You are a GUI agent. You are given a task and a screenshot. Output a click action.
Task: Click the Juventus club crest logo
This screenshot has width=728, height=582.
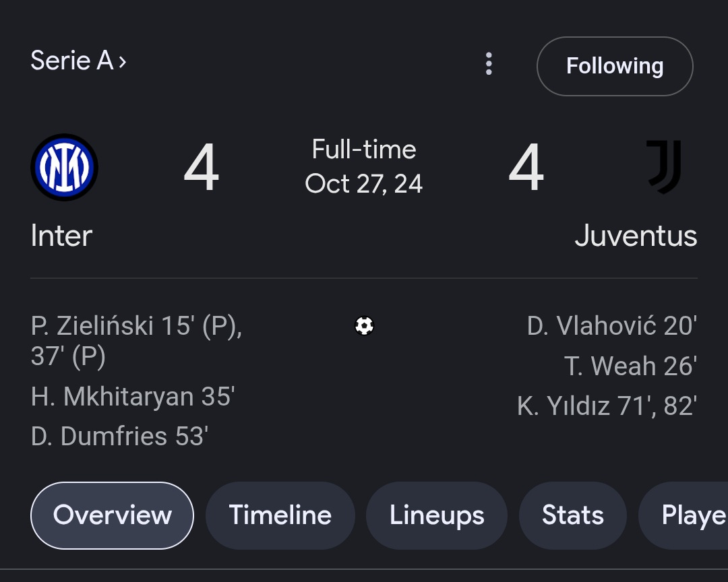664,166
